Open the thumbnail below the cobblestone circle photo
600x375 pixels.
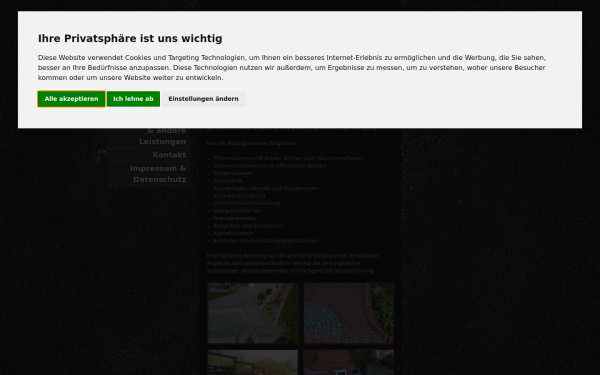(x=349, y=362)
